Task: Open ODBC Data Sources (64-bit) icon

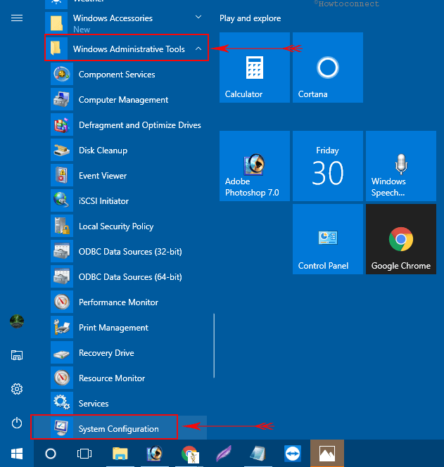Action: click(62, 277)
